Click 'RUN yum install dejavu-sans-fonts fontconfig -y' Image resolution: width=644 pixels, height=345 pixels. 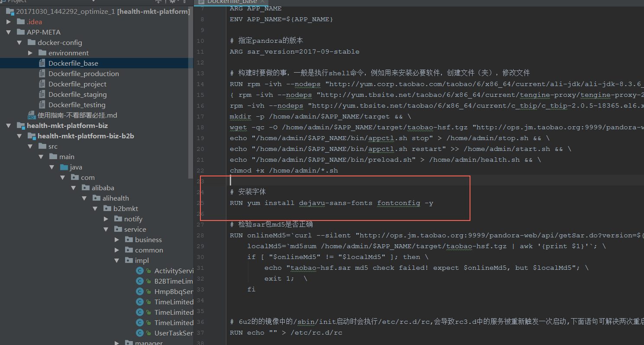point(332,203)
